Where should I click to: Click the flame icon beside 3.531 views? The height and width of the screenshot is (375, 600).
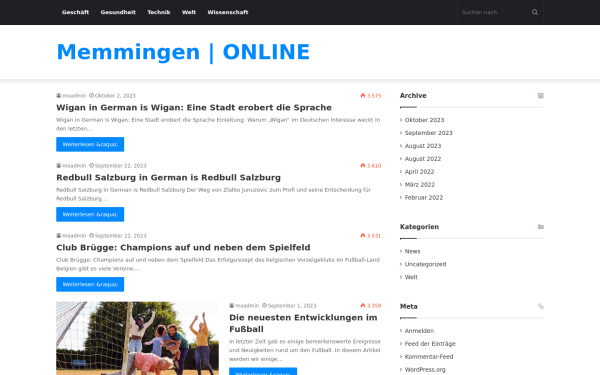click(363, 236)
